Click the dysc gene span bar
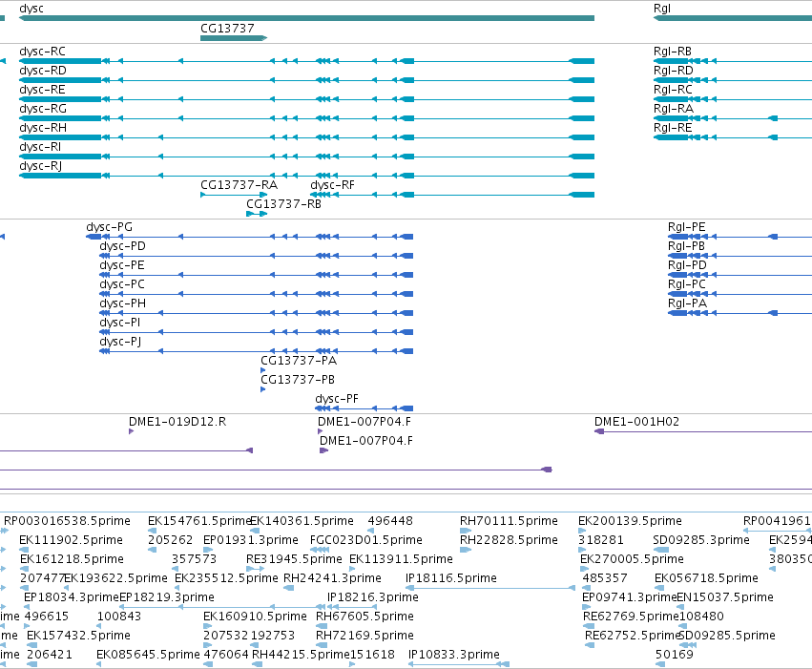Image resolution: width=812 pixels, height=669 pixels. [x=306, y=18]
